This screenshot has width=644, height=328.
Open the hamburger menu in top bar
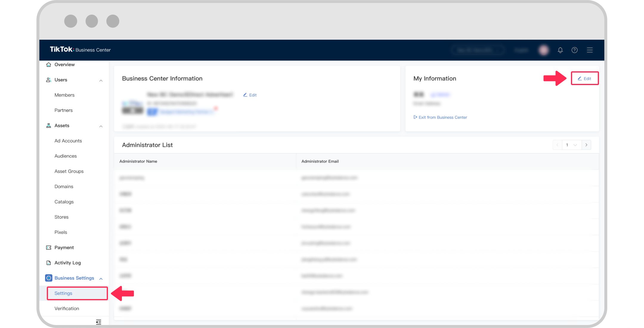590,50
